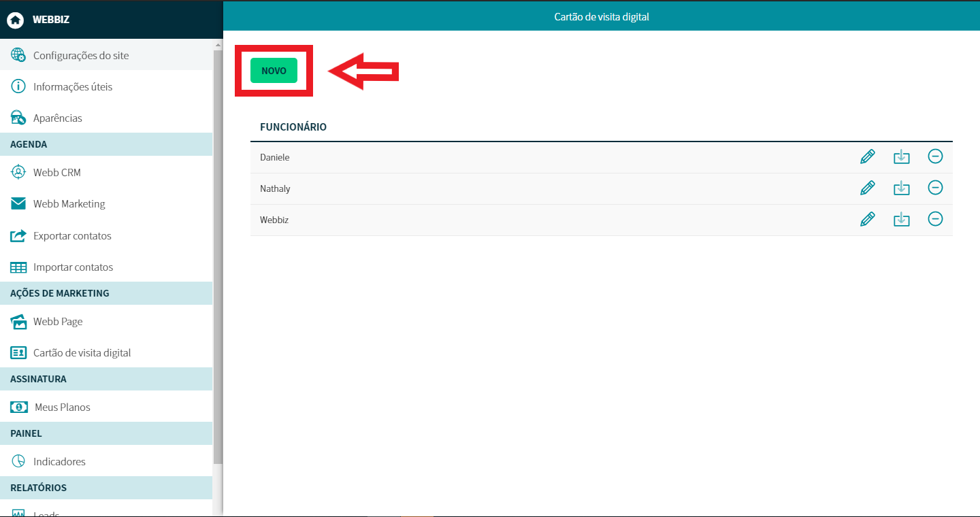This screenshot has height=517, width=980.
Task: Click the WEBBIZ home icon
Action: 16,20
